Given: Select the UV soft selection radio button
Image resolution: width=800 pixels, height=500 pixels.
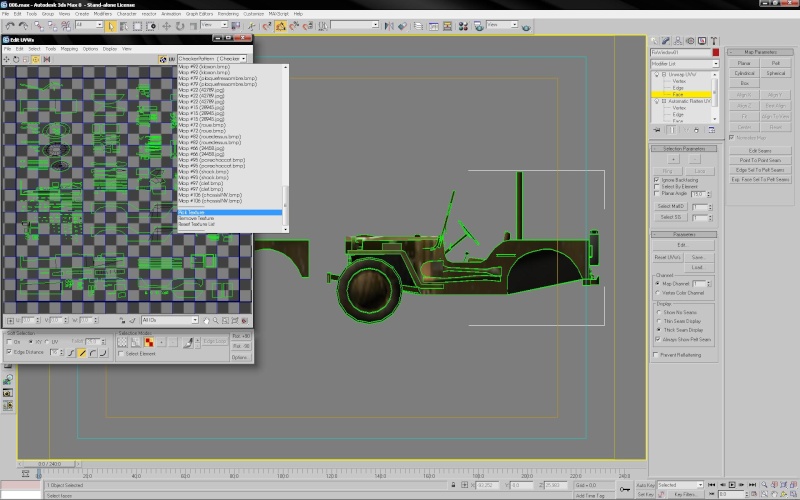Looking at the screenshot, I should click(47, 342).
